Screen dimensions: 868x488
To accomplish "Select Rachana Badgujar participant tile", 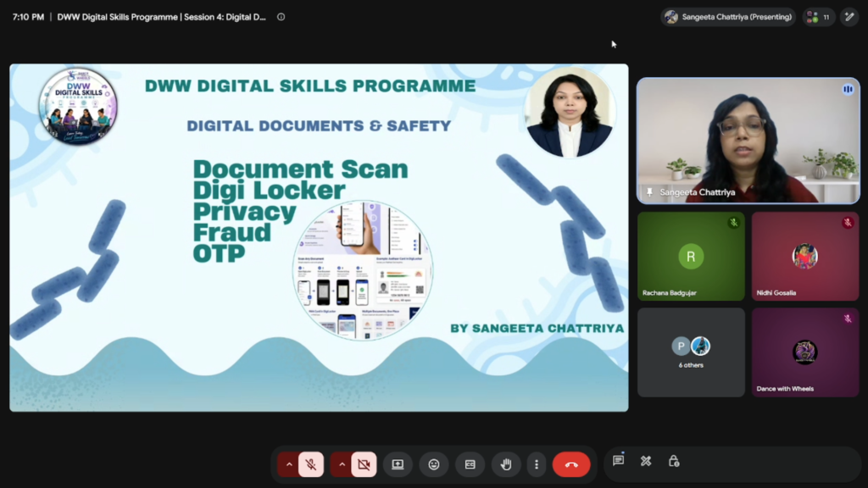I will [x=691, y=256].
